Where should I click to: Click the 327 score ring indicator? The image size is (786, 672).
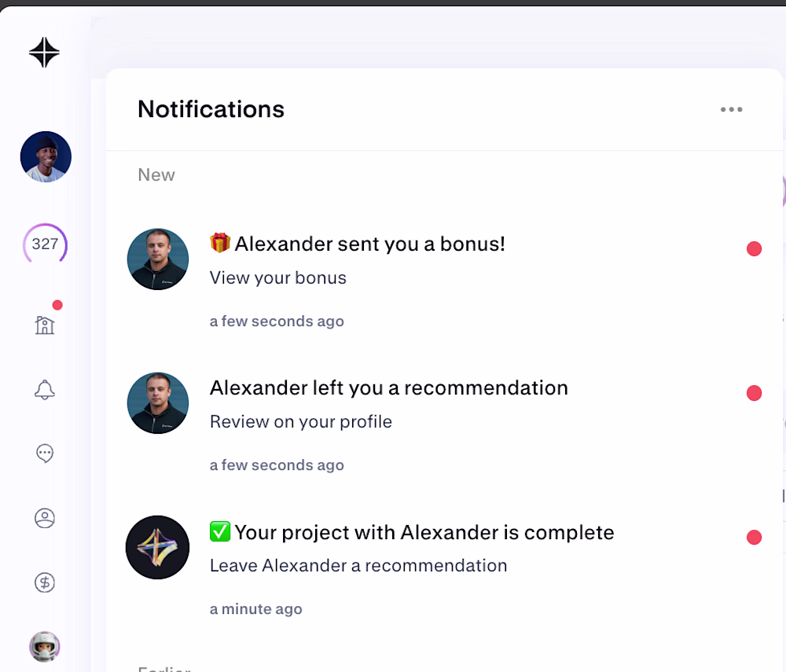coord(45,244)
